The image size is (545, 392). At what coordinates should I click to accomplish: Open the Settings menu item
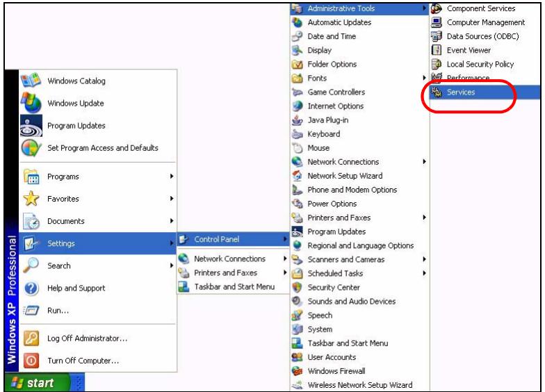click(x=97, y=243)
